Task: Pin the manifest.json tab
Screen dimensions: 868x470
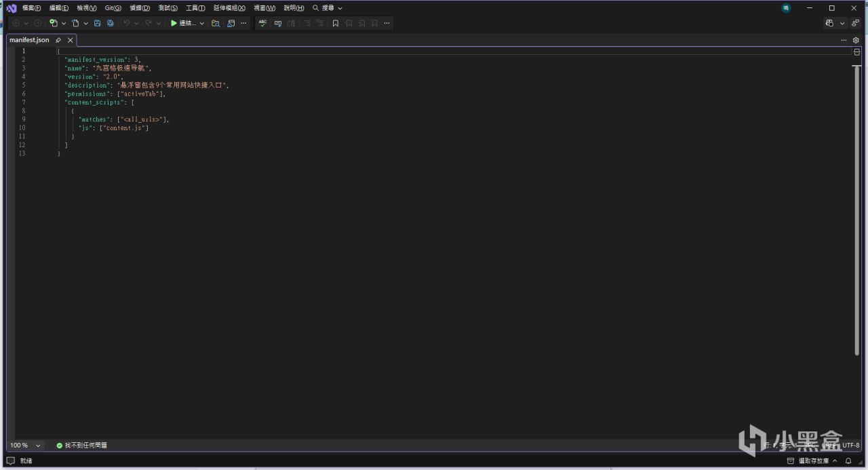Action: point(58,40)
